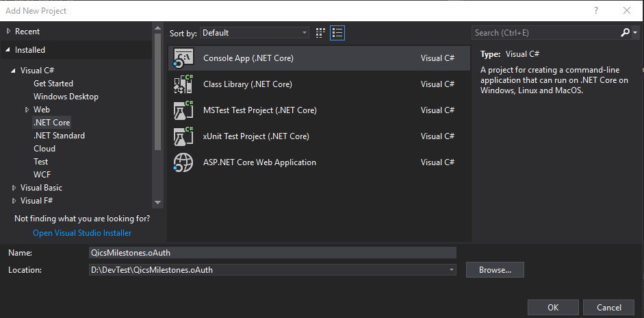Click the xUnit Test Project flask icon
Image resolution: width=644 pixels, height=318 pixels.
coord(183,136)
